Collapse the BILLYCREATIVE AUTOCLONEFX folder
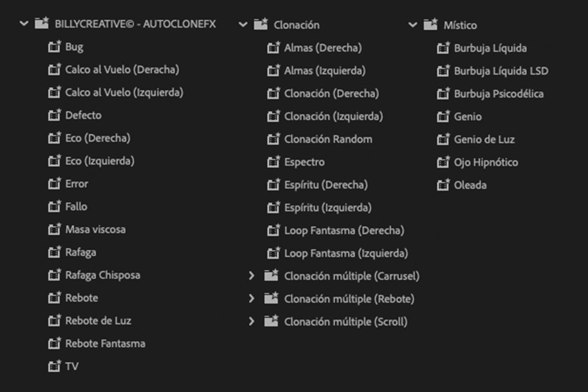This screenshot has height=392, width=588. pos(24,24)
